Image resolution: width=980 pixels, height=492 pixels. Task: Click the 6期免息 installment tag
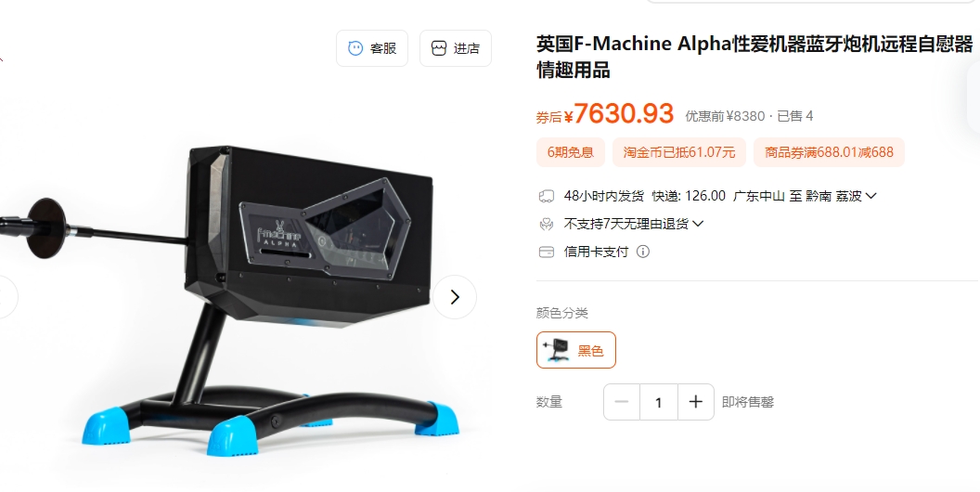click(571, 152)
